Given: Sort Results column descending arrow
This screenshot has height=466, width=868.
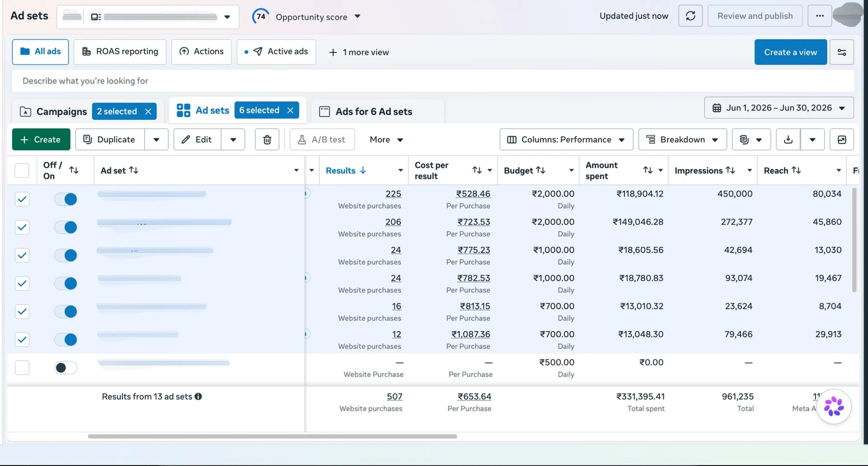Looking at the screenshot, I should tap(363, 170).
